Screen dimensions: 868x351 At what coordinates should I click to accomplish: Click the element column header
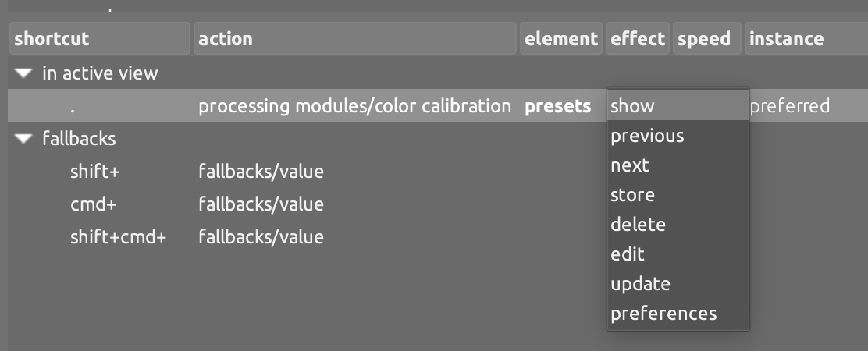(561, 38)
